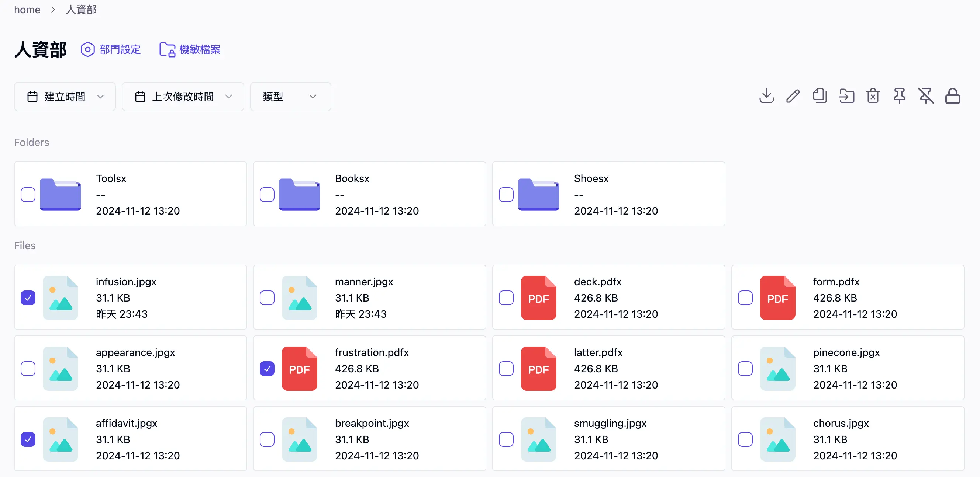Click the pin icon

[899, 96]
